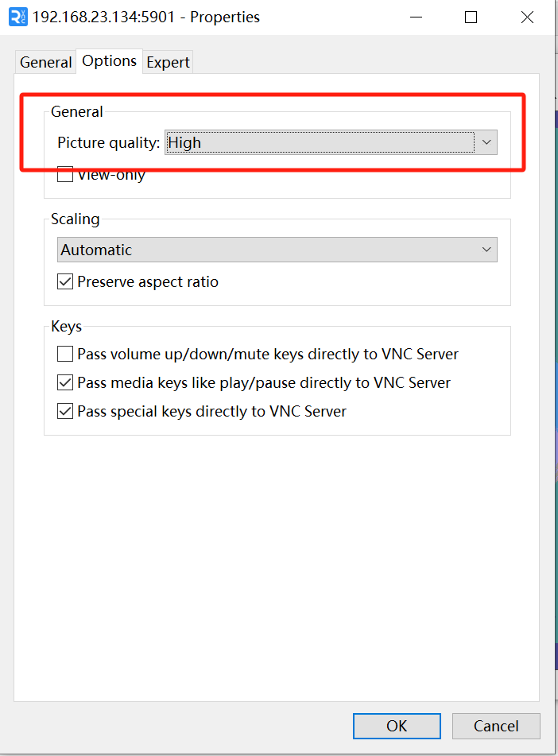Uncheck Preserve aspect ratio
The width and height of the screenshot is (558, 756).
tap(65, 281)
